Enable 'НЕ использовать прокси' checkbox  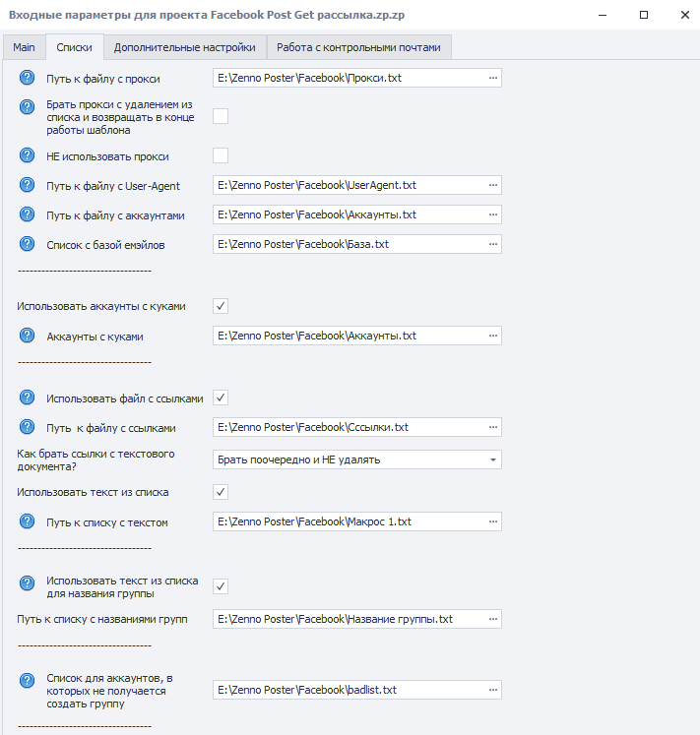point(221,155)
